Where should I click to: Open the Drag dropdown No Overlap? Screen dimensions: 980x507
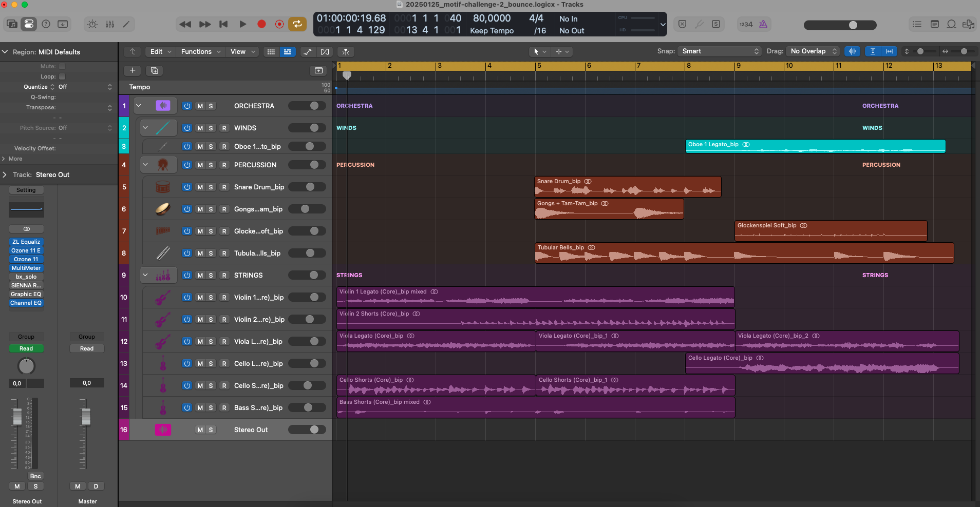click(813, 51)
